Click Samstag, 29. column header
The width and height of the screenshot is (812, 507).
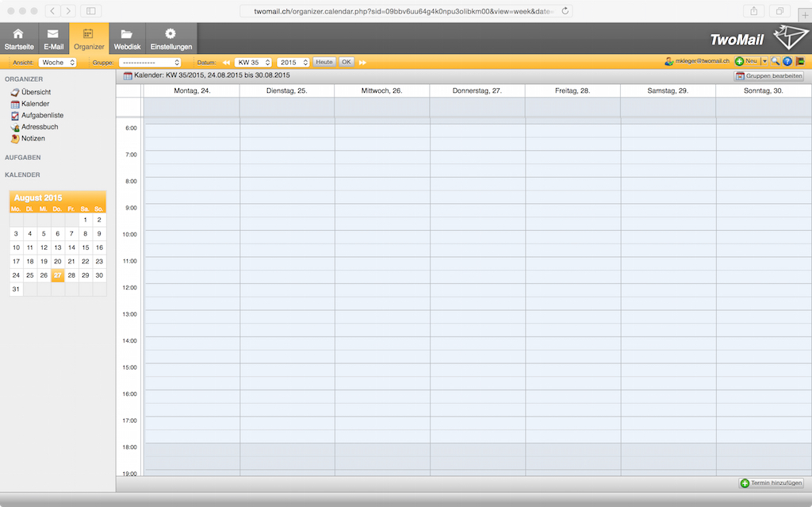coord(668,90)
